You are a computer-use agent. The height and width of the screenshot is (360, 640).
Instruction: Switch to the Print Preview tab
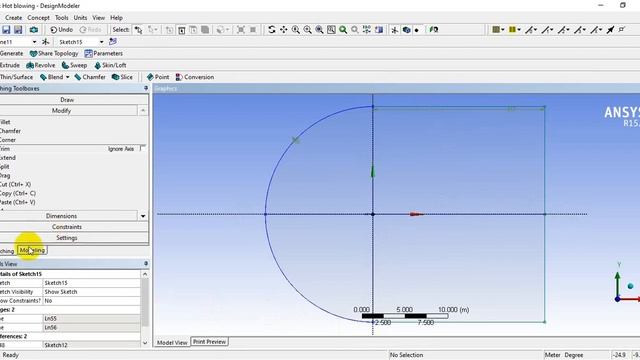point(209,342)
